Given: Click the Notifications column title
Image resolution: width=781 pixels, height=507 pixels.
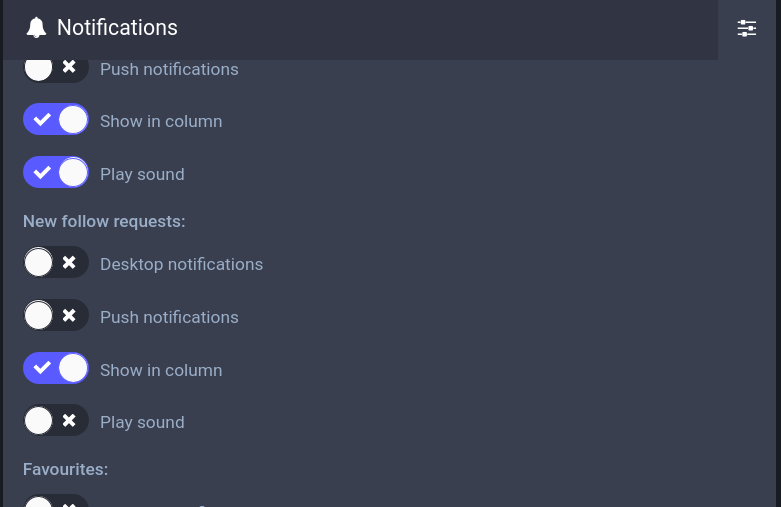Looking at the screenshot, I should pyautogui.click(x=117, y=28).
